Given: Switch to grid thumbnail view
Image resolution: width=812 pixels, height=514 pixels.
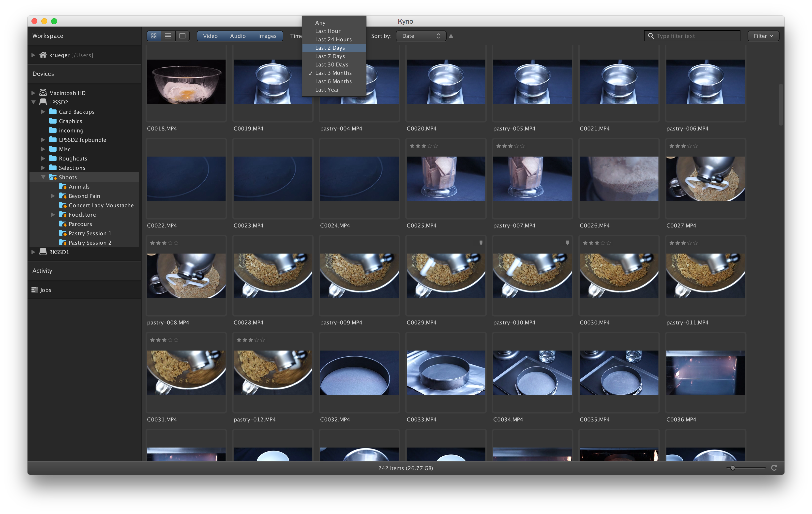Looking at the screenshot, I should tap(154, 36).
